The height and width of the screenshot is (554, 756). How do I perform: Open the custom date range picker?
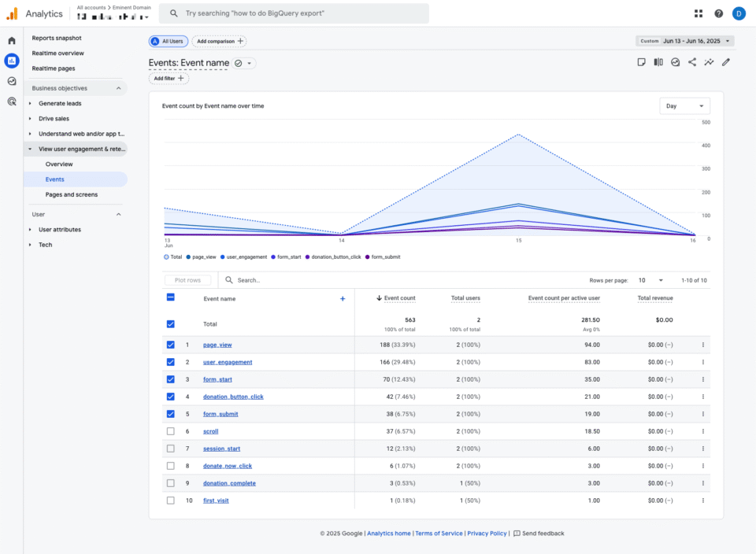684,41
